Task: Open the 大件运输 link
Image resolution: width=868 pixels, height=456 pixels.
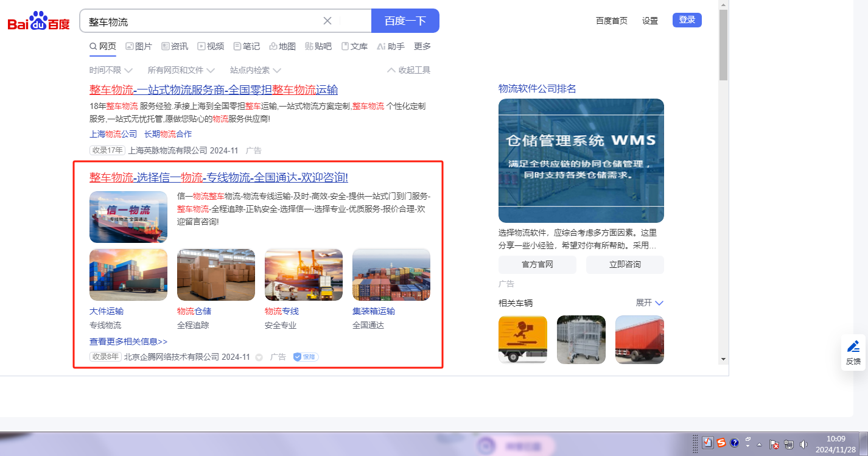Action: [107, 311]
